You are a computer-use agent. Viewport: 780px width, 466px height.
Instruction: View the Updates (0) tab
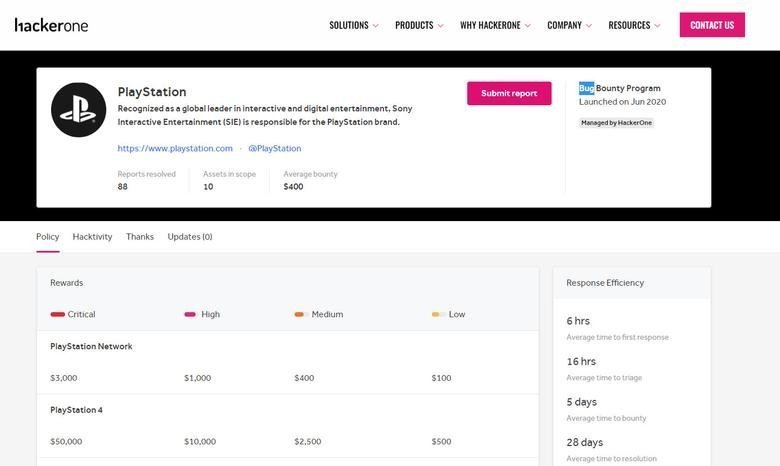coord(190,237)
